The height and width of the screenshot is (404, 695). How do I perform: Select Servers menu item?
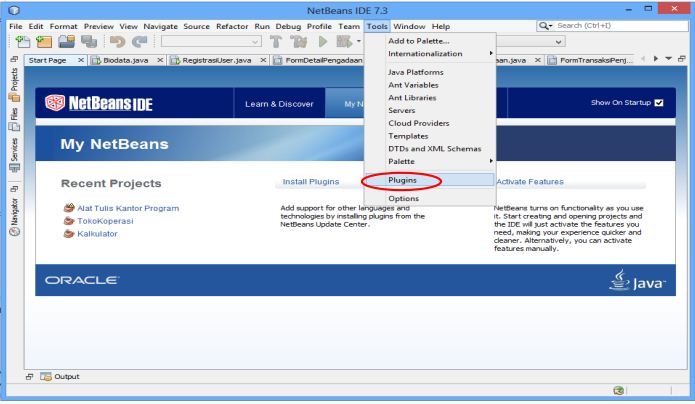[429, 110]
